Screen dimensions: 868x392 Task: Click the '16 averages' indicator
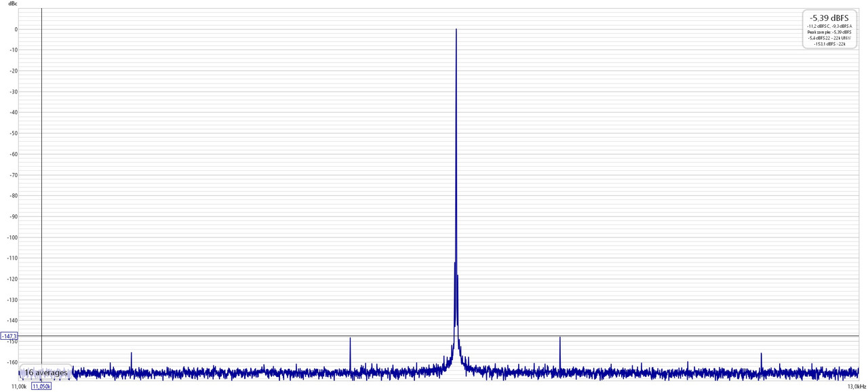coord(46,372)
